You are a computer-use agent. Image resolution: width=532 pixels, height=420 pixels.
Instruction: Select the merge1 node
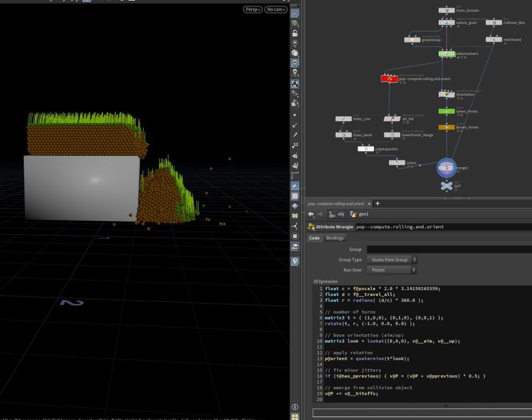pyautogui.click(x=446, y=168)
